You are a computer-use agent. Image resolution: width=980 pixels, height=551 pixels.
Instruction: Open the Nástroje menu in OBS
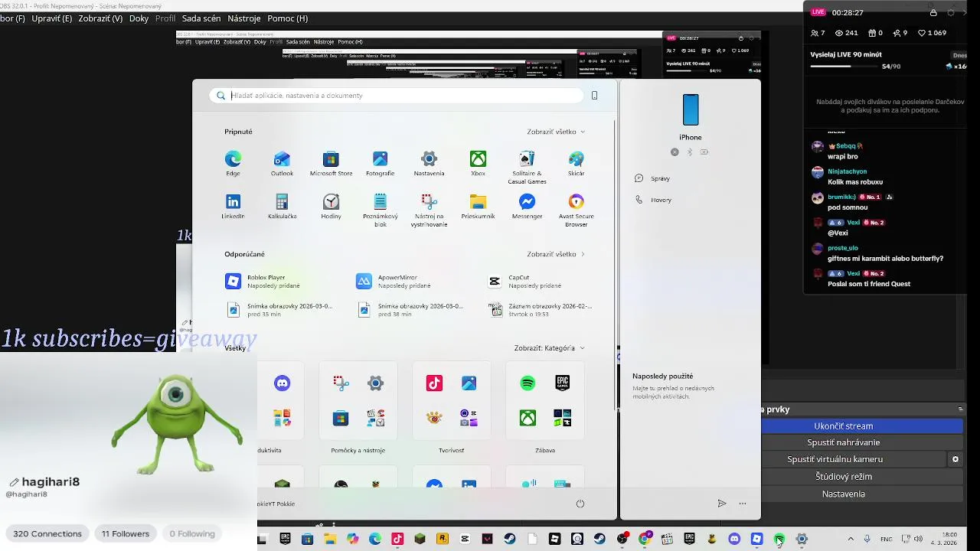[x=243, y=18]
